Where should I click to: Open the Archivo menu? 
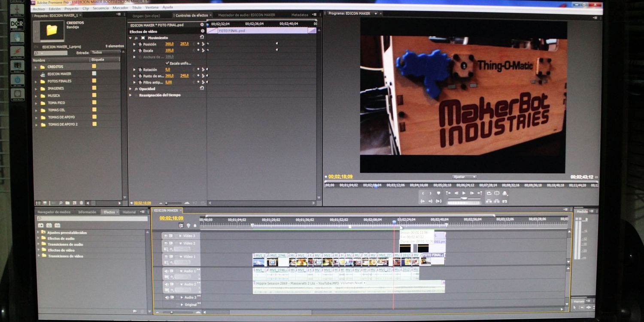39,9
